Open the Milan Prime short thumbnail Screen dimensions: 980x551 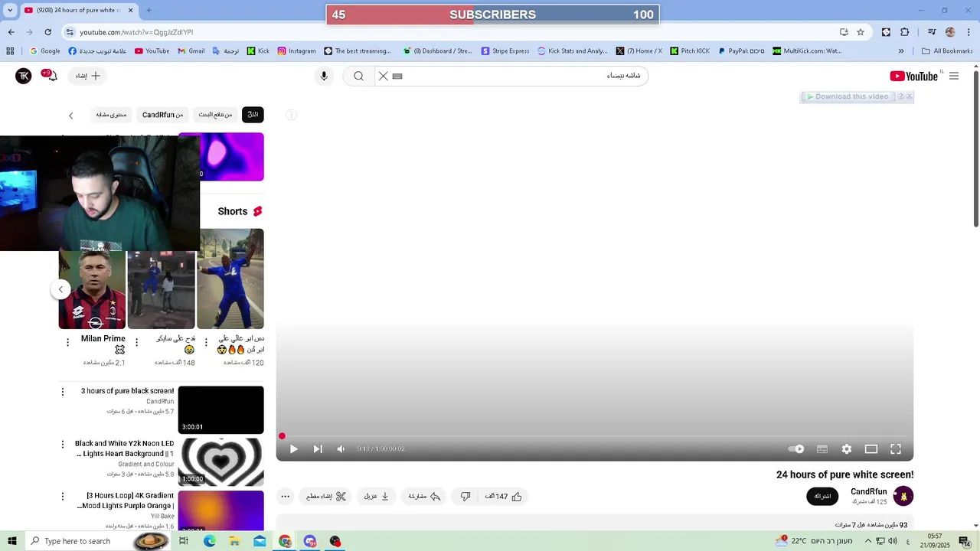[92, 289]
